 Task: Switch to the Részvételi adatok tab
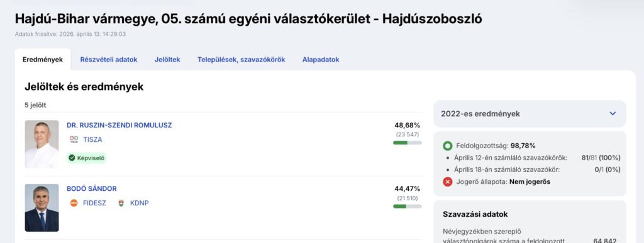[109, 60]
